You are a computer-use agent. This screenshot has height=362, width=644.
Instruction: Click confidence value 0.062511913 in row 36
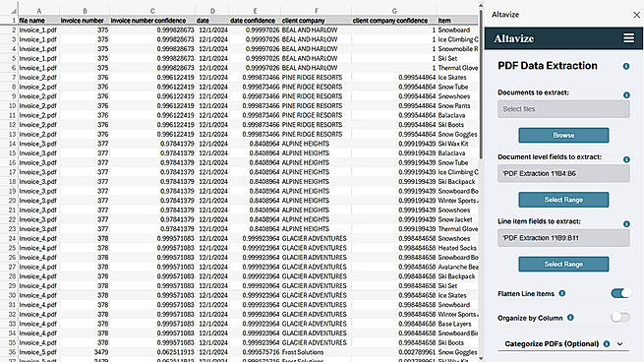152,352
